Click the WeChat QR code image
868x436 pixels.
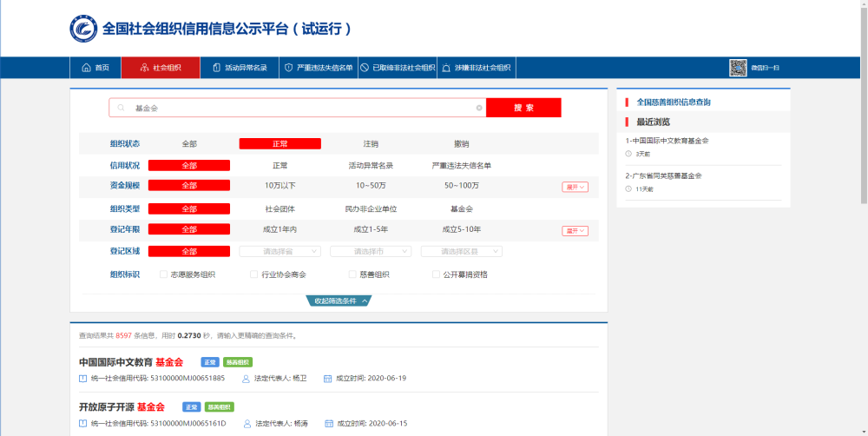738,68
